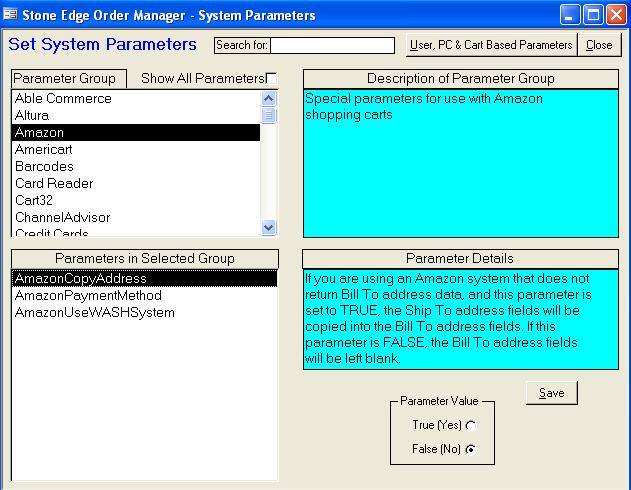The height and width of the screenshot is (490, 631).
Task: Select Able Commerce parameter group
Action: click(x=136, y=99)
